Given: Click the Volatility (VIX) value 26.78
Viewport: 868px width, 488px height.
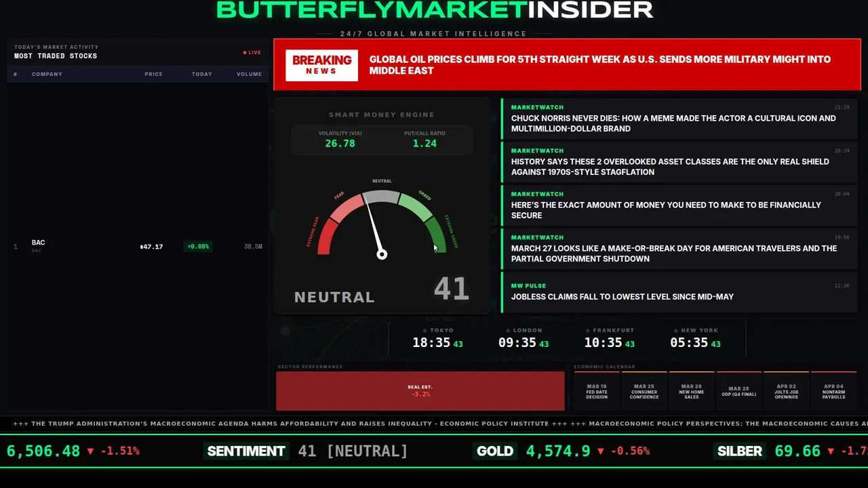Looking at the screenshot, I should [340, 143].
